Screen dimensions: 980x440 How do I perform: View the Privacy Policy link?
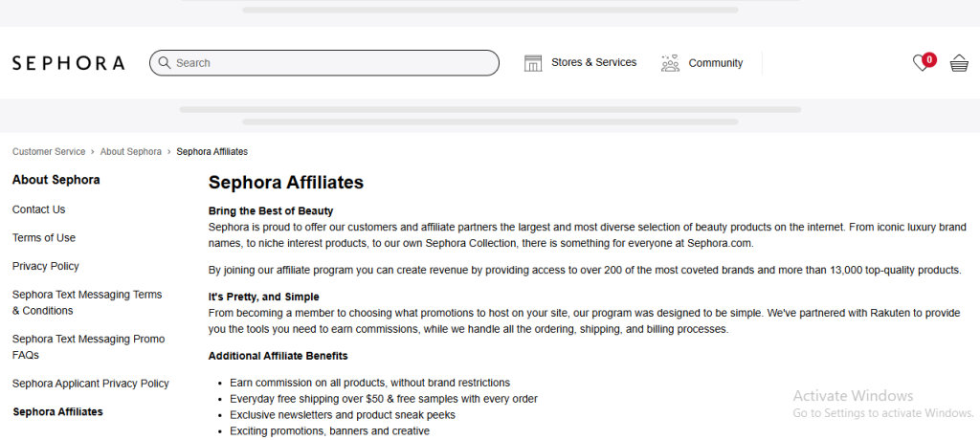[46, 266]
